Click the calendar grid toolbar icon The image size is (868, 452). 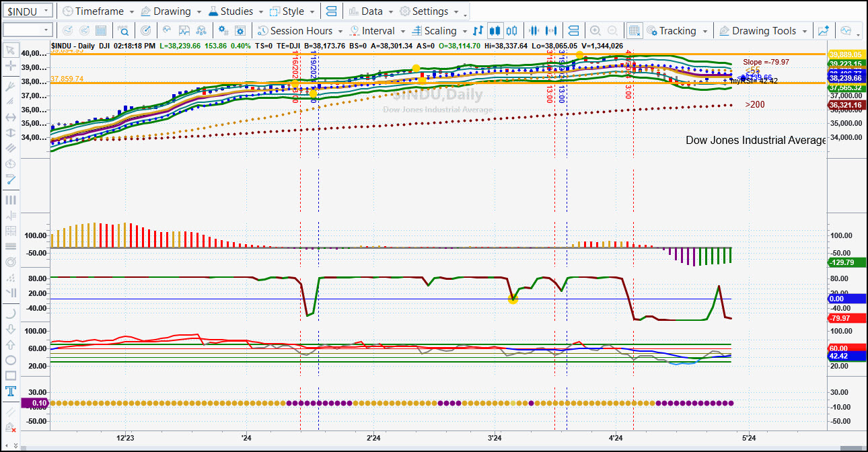[x=101, y=30]
